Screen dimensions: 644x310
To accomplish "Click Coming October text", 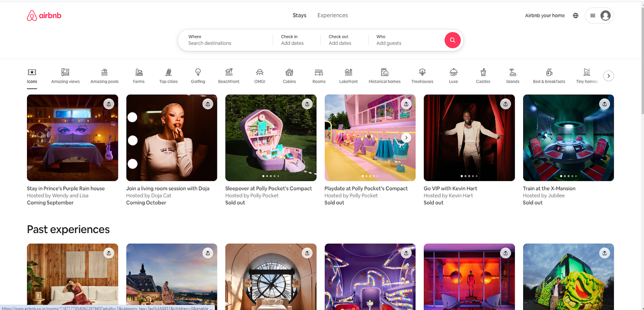I will (x=146, y=203).
